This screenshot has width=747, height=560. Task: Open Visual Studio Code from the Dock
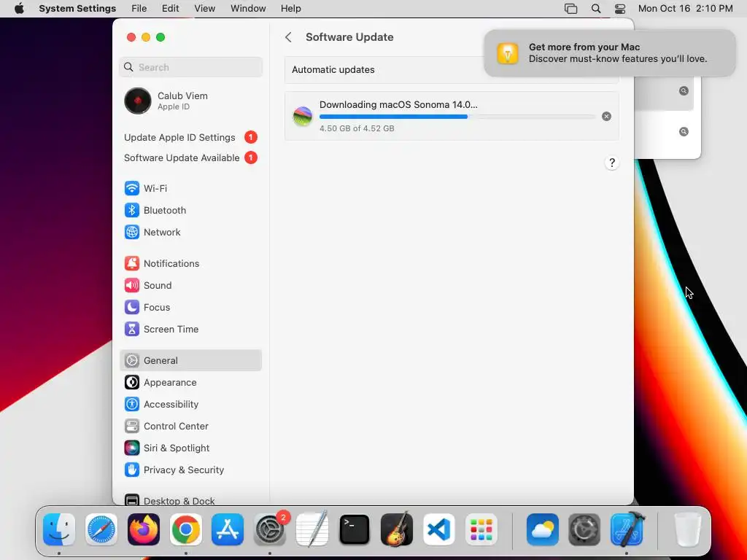pos(438,529)
